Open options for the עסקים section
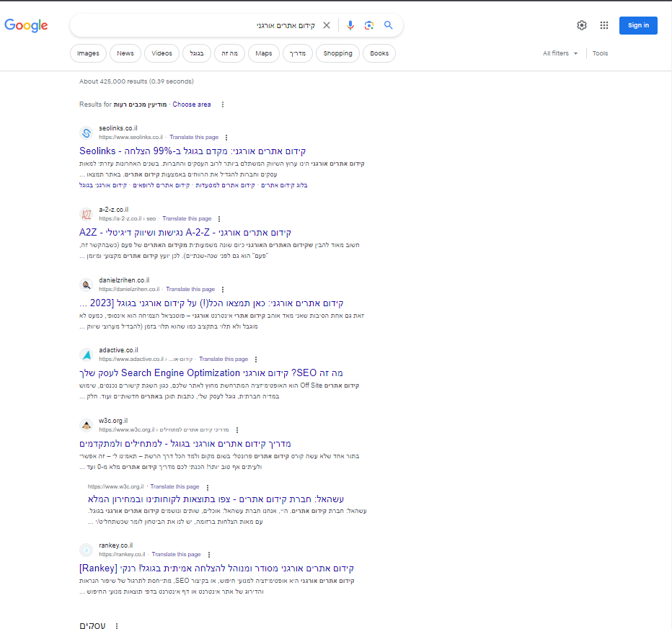Viewport: 672px width, 629px height. [x=117, y=625]
